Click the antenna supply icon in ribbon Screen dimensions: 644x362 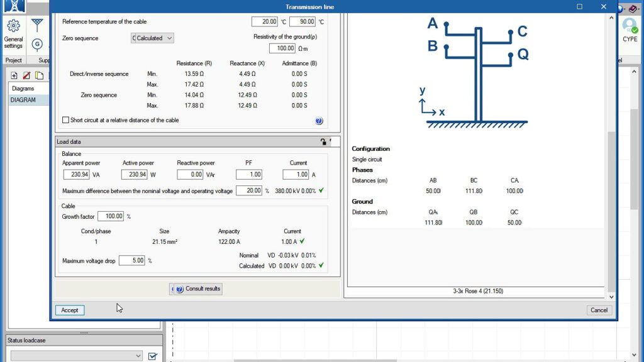coord(38,25)
